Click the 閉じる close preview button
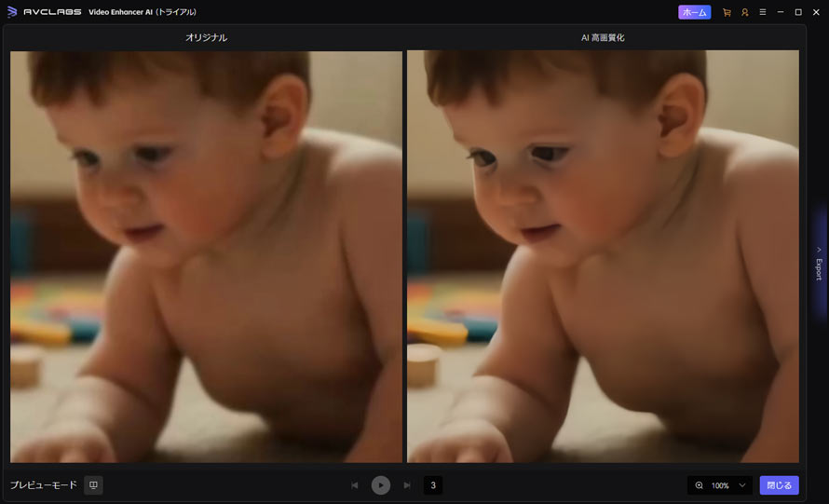The image size is (829, 504). click(780, 485)
